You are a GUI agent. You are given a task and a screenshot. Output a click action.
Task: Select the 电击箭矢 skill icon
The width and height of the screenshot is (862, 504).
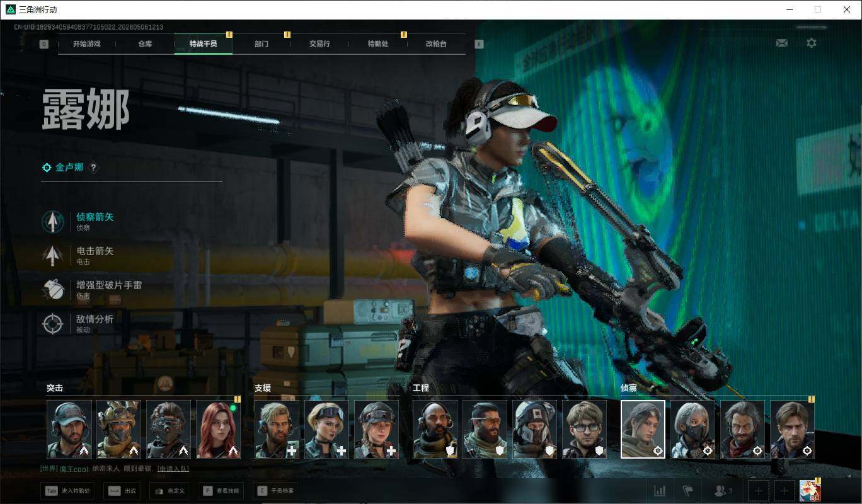point(53,255)
